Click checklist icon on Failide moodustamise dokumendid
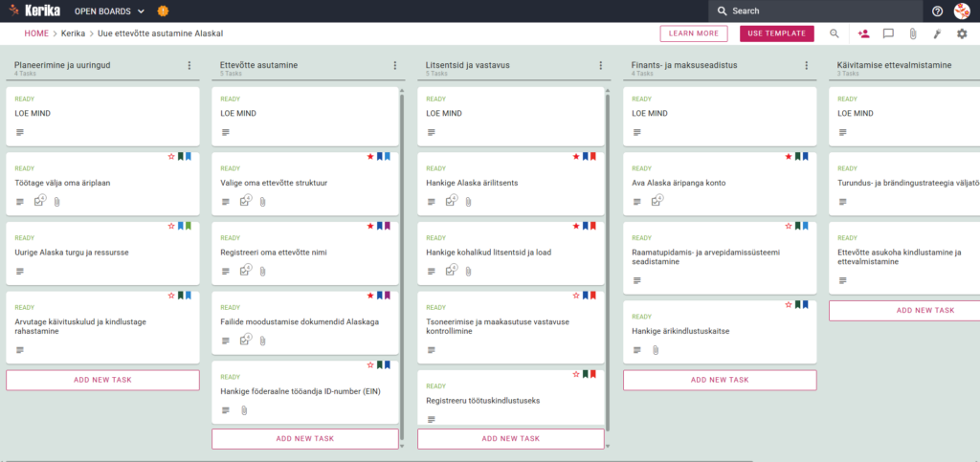Screen dimensions: 980x462 pos(246,339)
